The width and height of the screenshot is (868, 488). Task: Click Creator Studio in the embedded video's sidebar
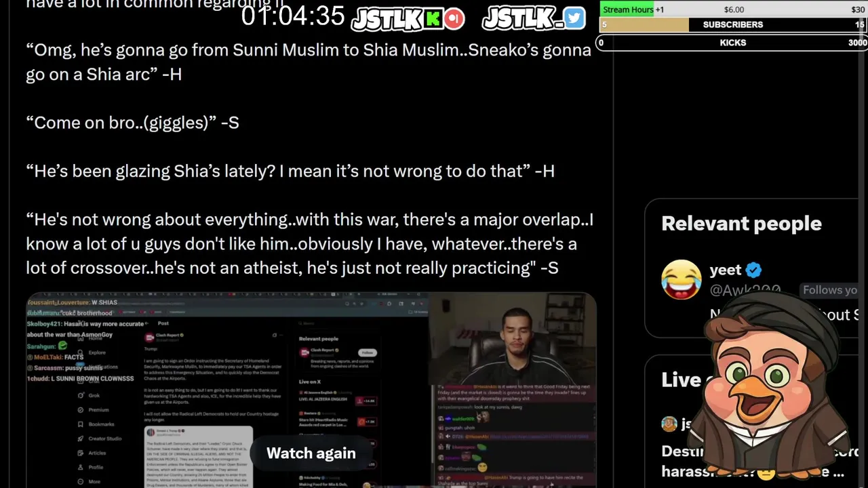(104, 439)
